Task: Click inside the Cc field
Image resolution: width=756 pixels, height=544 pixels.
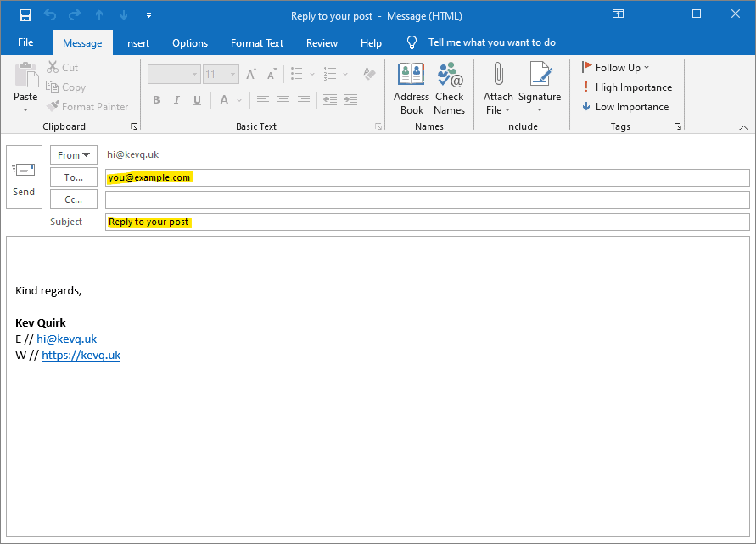Action: 424,199
